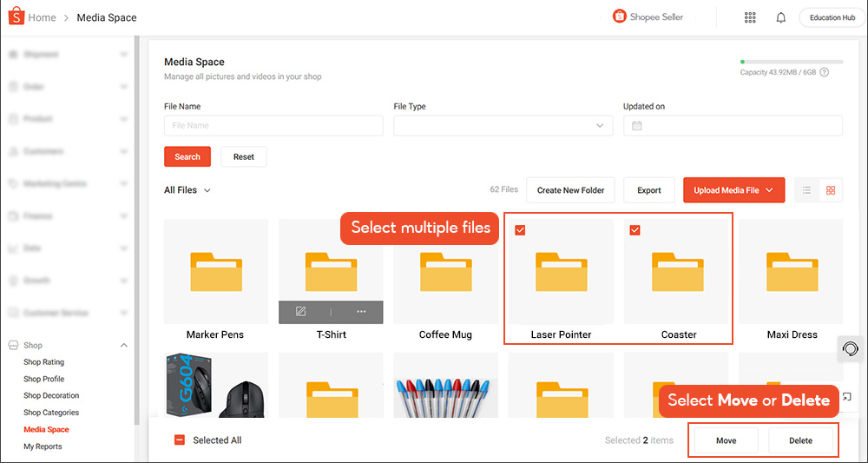The width and height of the screenshot is (868, 463).
Task: Click the Shopee Seller logo
Action: pos(648,17)
